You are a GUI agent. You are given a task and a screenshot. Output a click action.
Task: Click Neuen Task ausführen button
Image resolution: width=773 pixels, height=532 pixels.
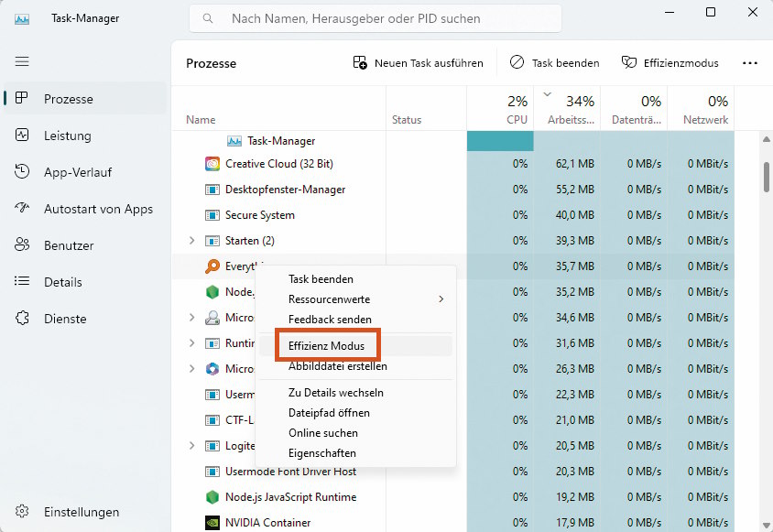click(x=418, y=63)
